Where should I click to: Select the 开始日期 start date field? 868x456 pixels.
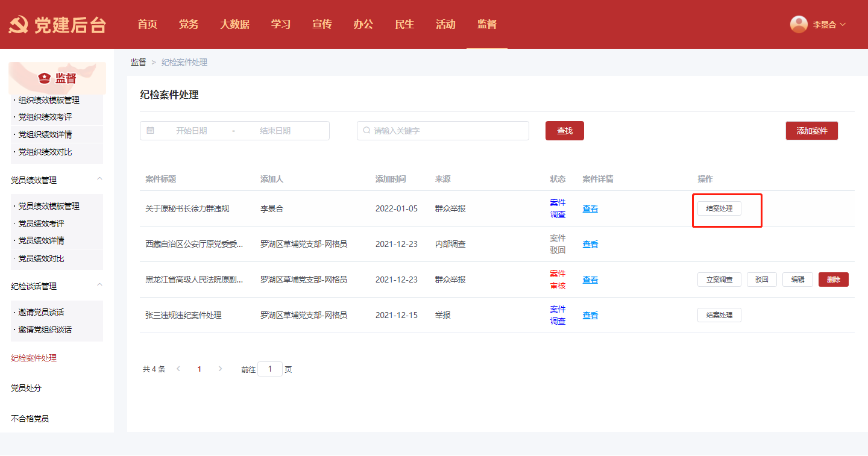192,131
